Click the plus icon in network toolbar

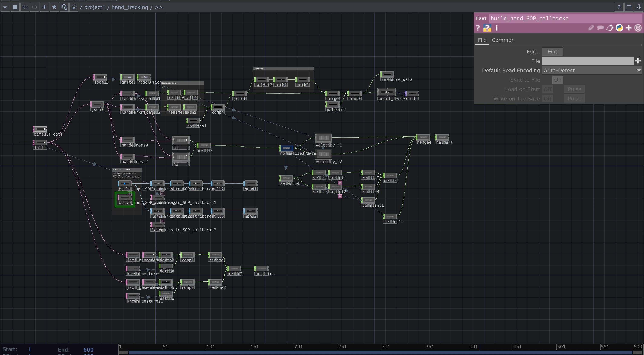pyautogui.click(x=44, y=7)
